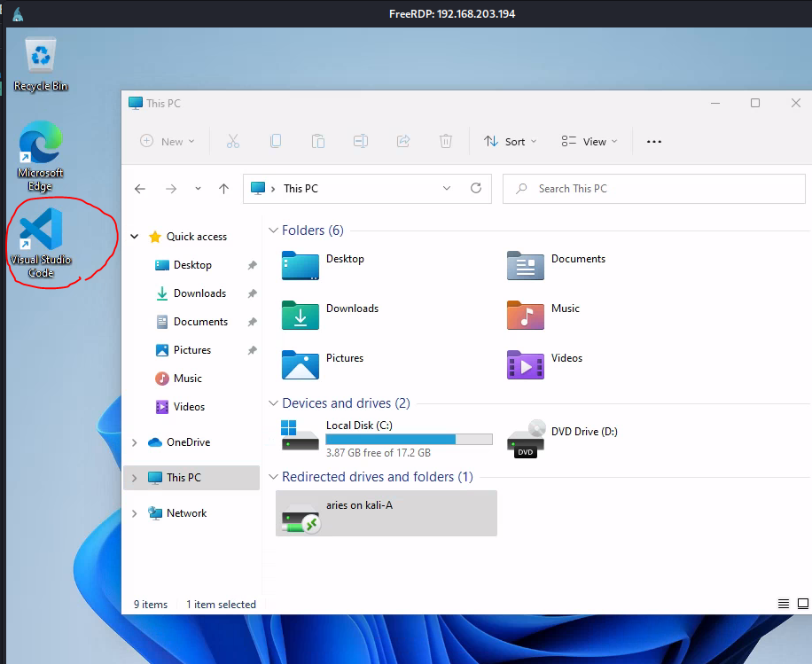
Task: Switch to details view icon in status bar
Action: [x=784, y=604]
